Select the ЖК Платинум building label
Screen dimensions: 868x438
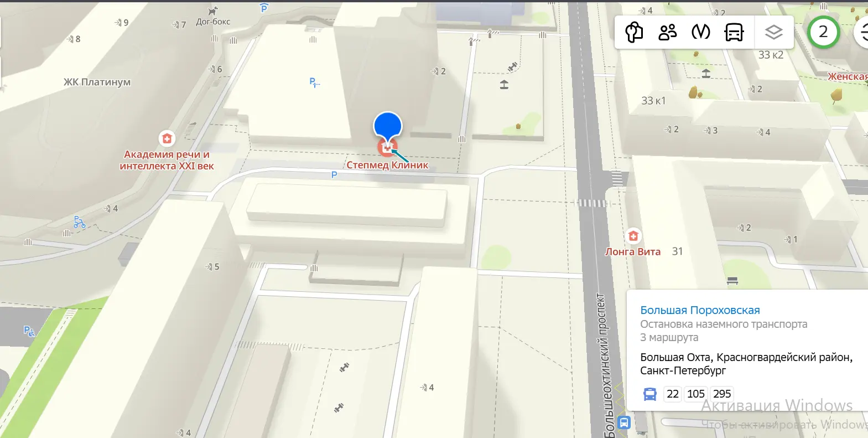pos(97,82)
